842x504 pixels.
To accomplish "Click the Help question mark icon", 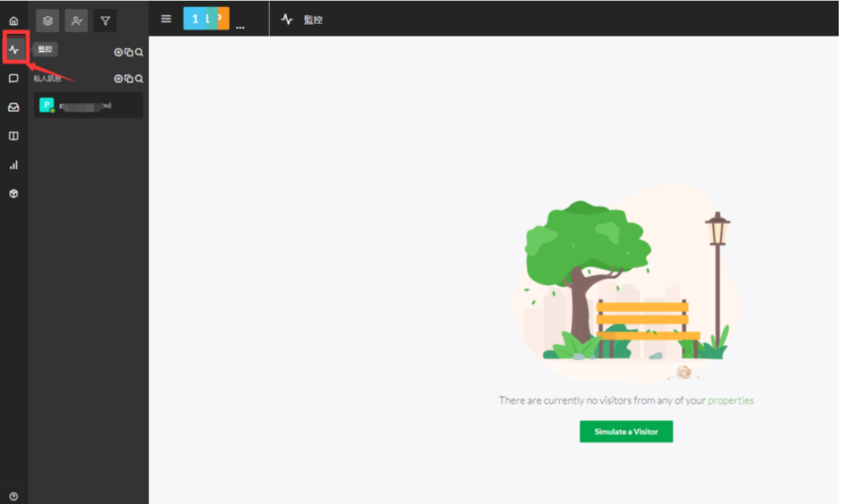I will pyautogui.click(x=13, y=496).
